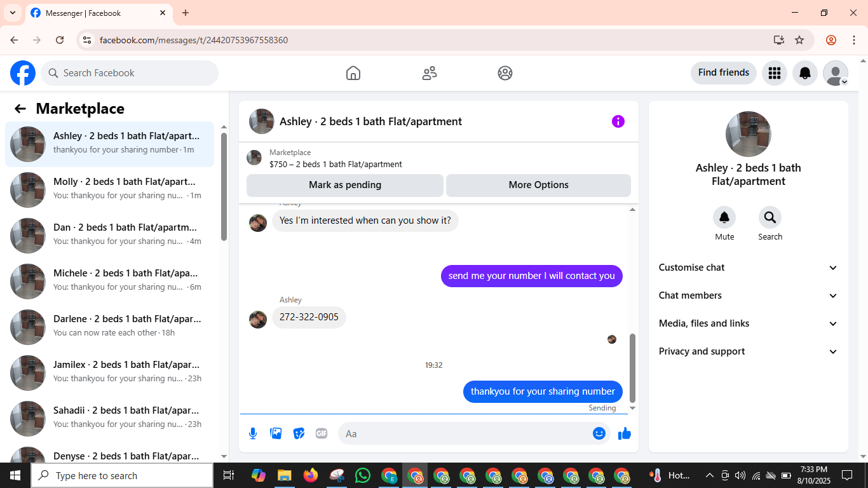Open conversation information purple icon
This screenshot has width=868, height=488.
618,121
